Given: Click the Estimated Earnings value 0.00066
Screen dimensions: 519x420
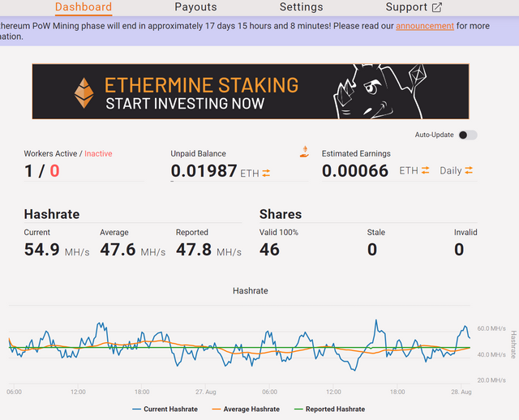Looking at the screenshot, I should pos(355,171).
